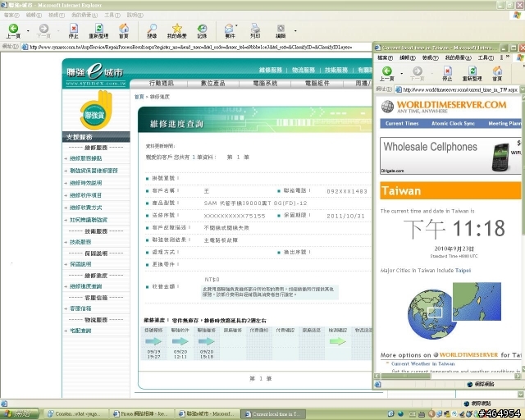Click the Mail (郵件) envelope icon
The width and height of the screenshot is (525, 420).
pyautogui.click(x=230, y=31)
